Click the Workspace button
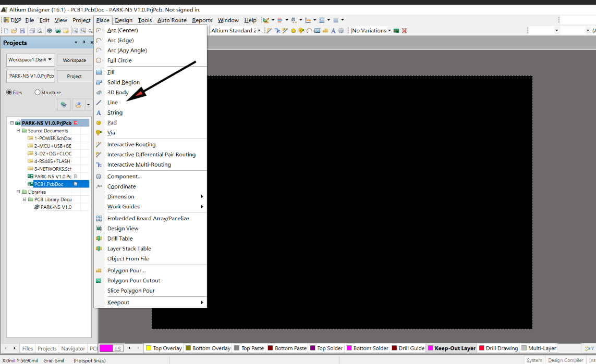This screenshot has width=596, height=364. 75,60
